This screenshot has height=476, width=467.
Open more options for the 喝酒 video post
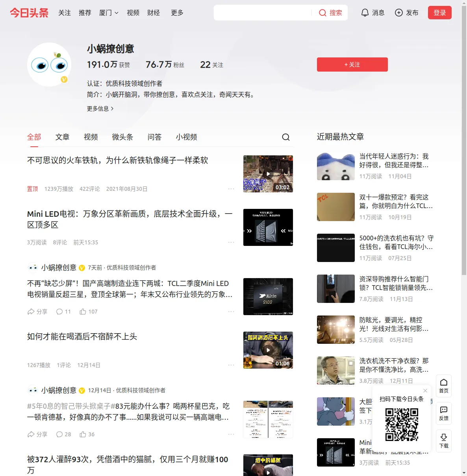tap(231, 365)
